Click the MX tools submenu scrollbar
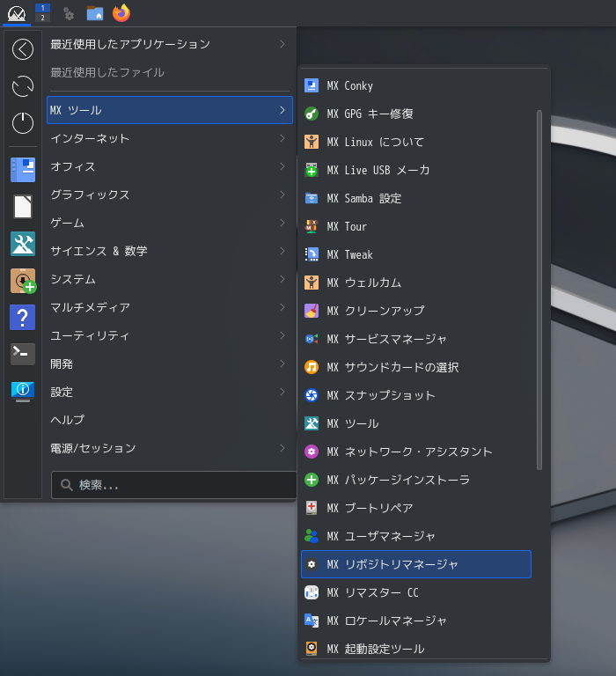The height and width of the screenshot is (676, 616). click(x=539, y=290)
